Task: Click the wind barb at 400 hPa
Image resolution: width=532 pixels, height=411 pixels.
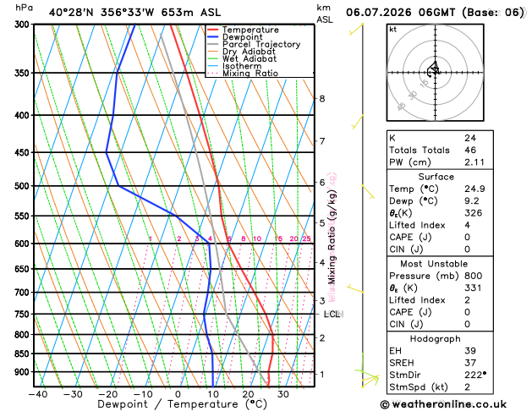Action: coord(358,122)
